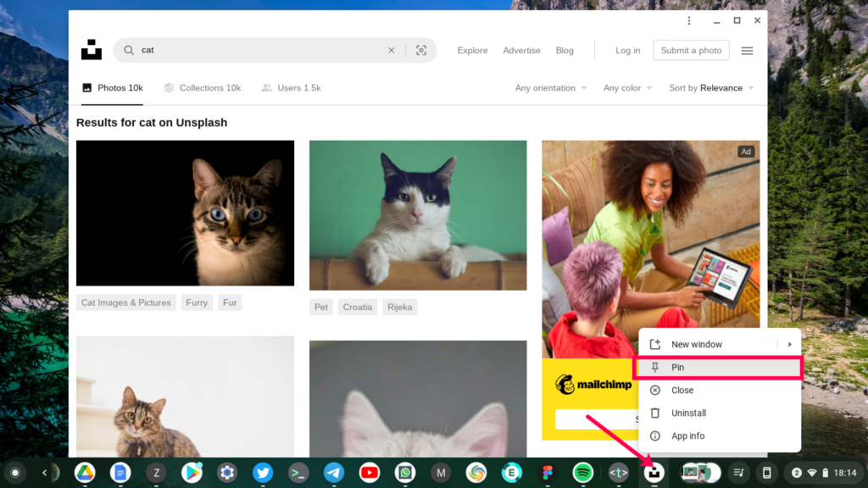Click the Unsplash app icon on the shelf
The width and height of the screenshot is (868, 488).
pos(654,473)
